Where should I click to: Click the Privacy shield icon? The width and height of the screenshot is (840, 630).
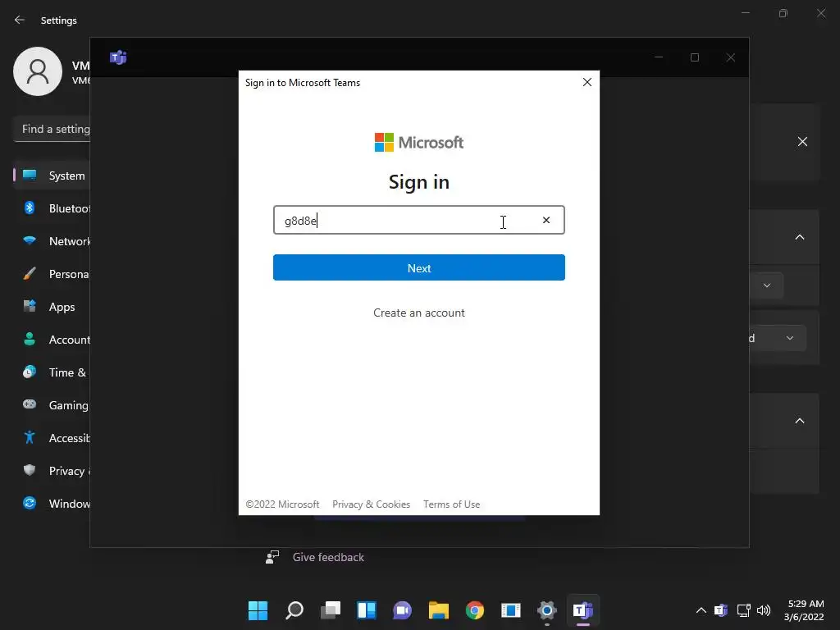pos(30,470)
